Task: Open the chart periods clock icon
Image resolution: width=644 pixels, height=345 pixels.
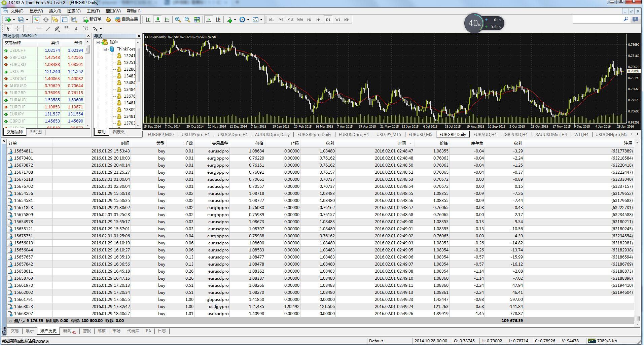Action: coord(242,20)
